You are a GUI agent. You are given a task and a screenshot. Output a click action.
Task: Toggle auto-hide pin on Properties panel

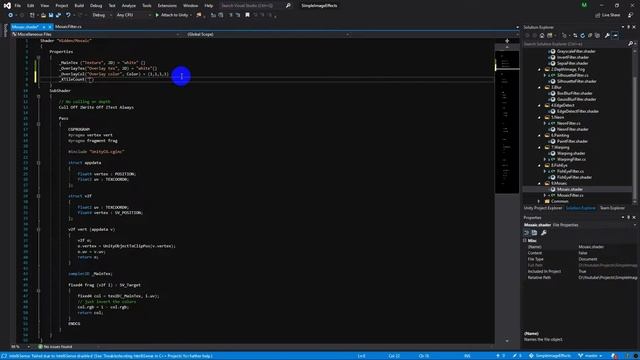coord(629,218)
